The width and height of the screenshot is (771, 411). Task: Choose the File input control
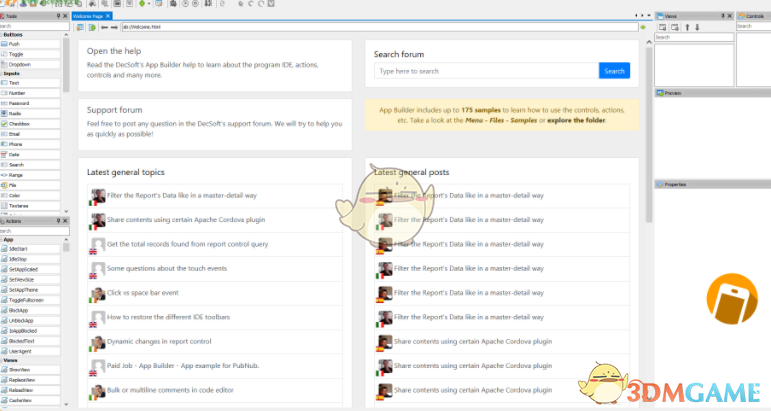[x=30, y=185]
